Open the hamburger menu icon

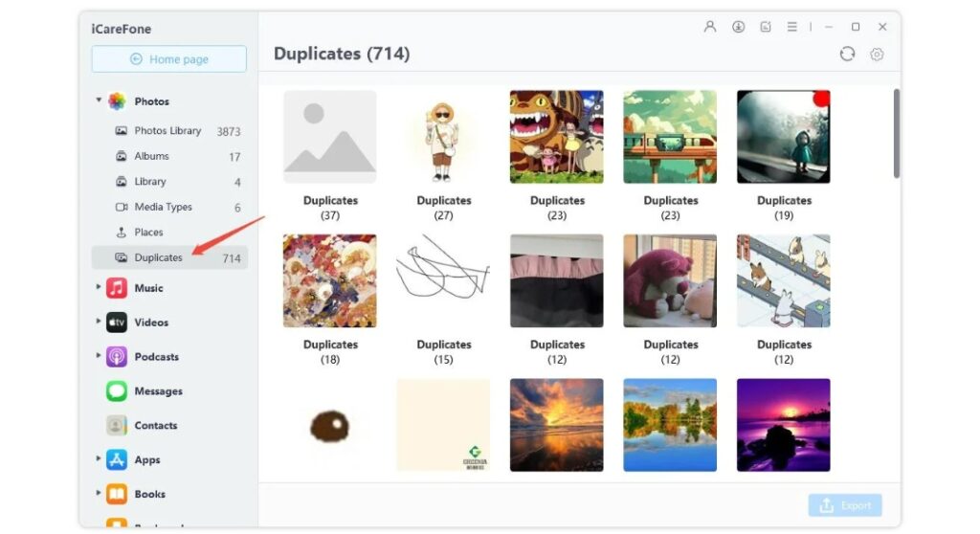791,27
